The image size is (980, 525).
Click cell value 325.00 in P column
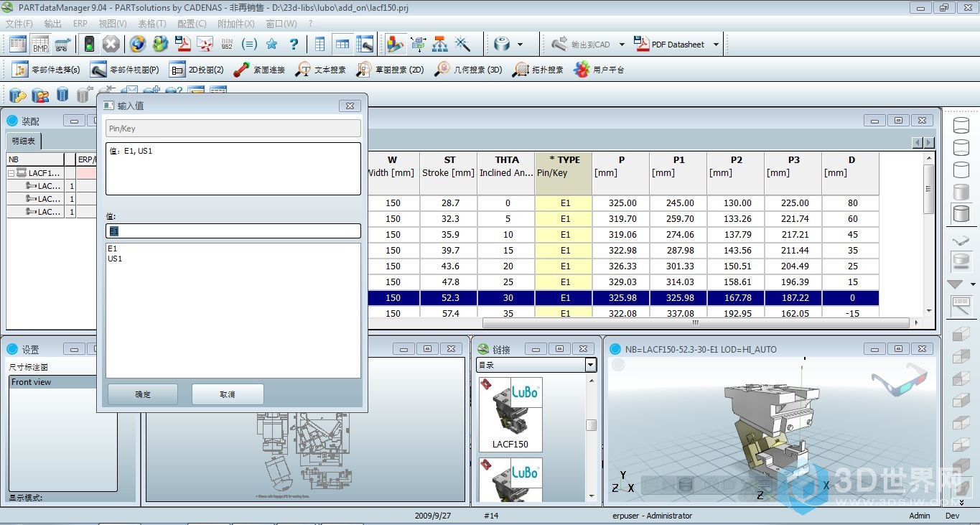pos(621,203)
